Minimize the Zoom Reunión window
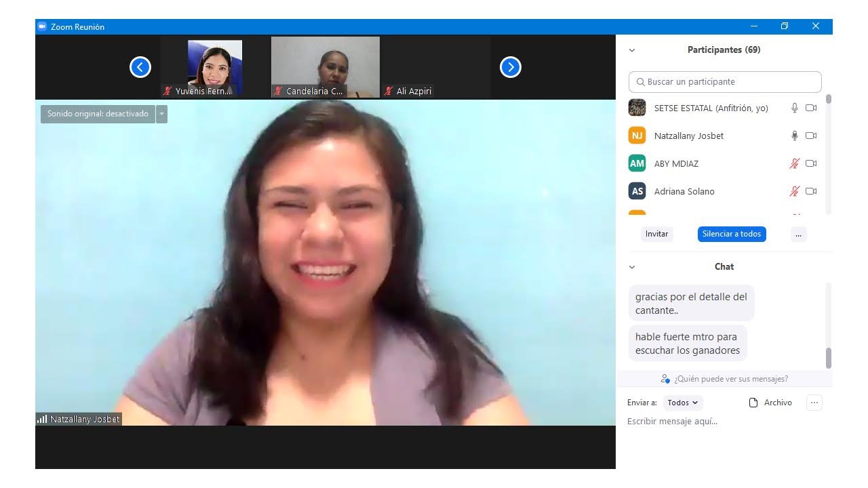The height and width of the screenshot is (488, 868). [754, 26]
